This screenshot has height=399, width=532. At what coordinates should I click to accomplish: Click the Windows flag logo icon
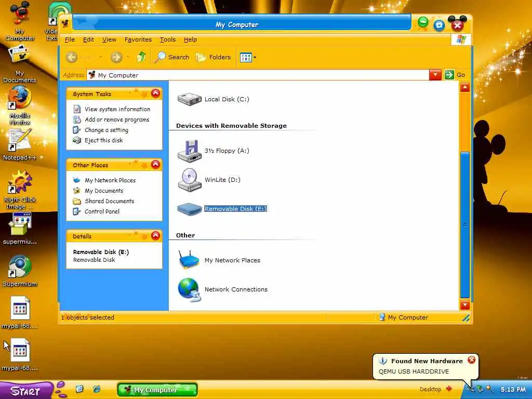pyautogui.click(x=461, y=39)
